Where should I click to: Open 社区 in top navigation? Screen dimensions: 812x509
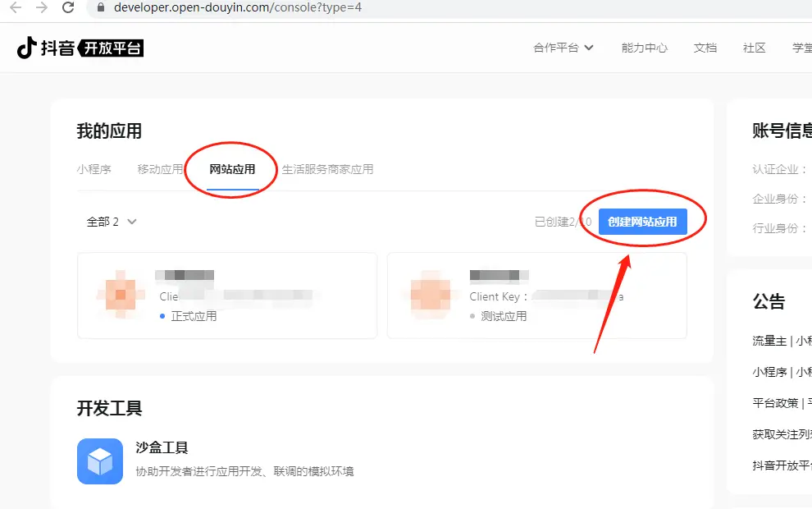click(754, 48)
